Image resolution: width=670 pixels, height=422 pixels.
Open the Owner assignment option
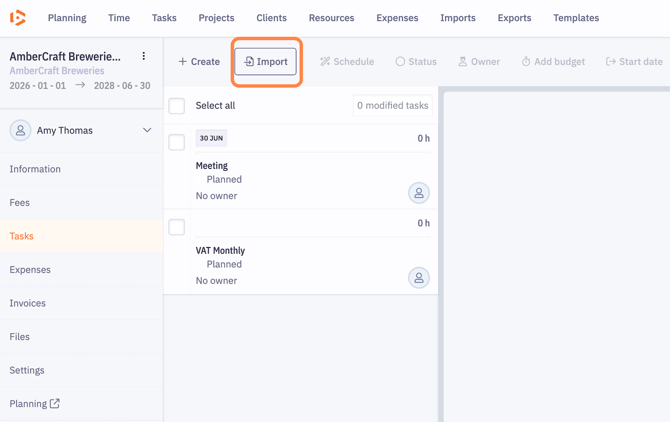tap(479, 62)
